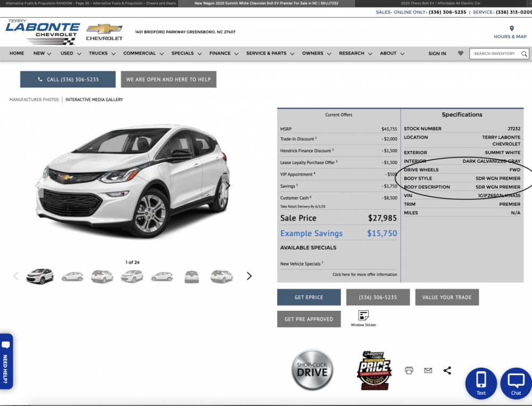
Task: Click the Shop Click Drive badge
Action: coord(312,370)
